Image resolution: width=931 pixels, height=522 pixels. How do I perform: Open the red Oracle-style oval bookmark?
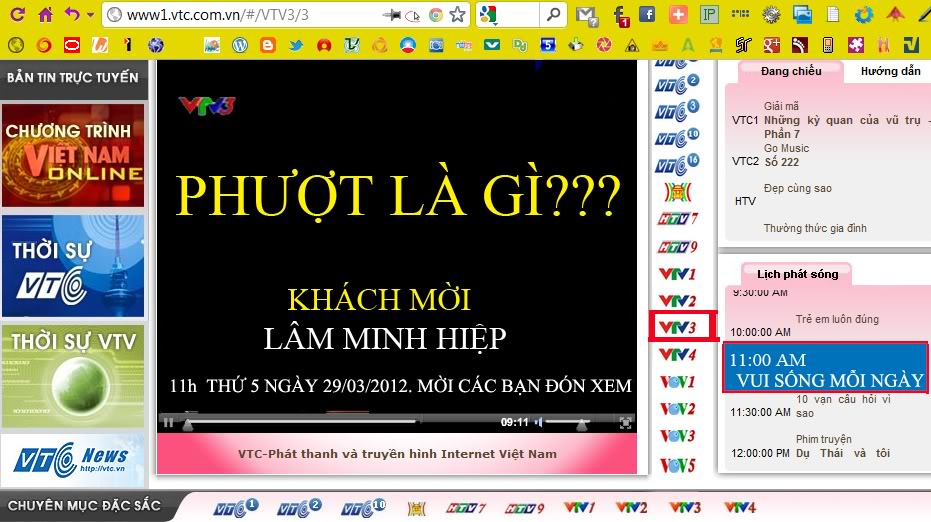[72, 45]
